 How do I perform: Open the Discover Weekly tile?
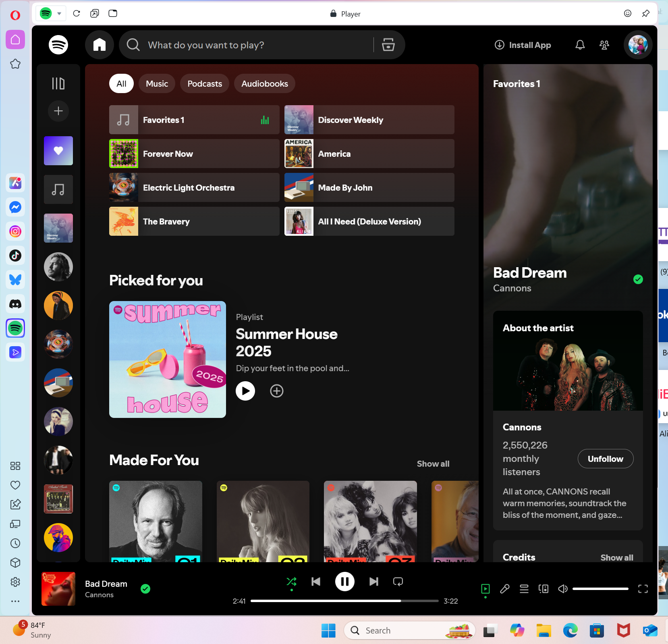pos(369,120)
